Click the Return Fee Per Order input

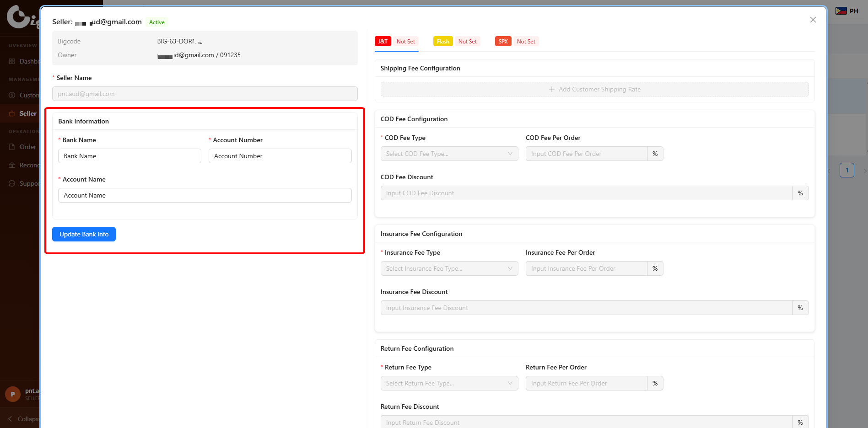coord(586,383)
